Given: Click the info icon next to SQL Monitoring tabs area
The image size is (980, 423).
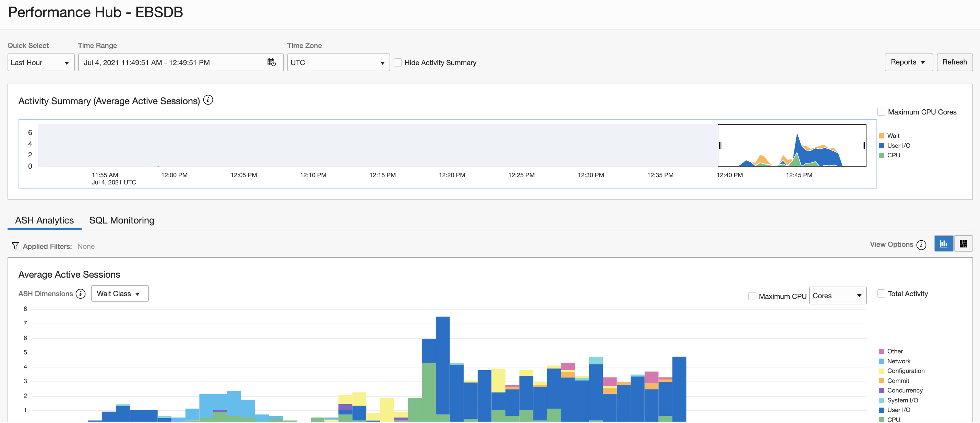Looking at the screenshot, I should [921, 245].
